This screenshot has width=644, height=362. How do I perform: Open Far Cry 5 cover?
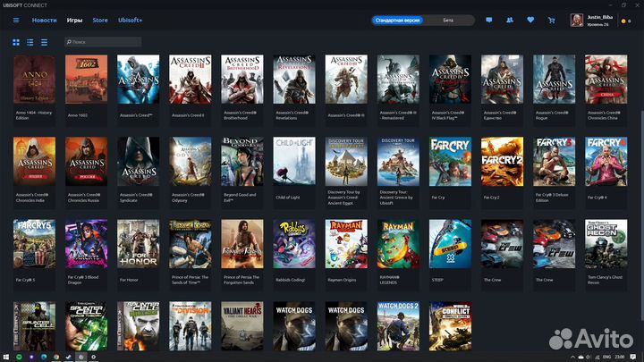35,244
